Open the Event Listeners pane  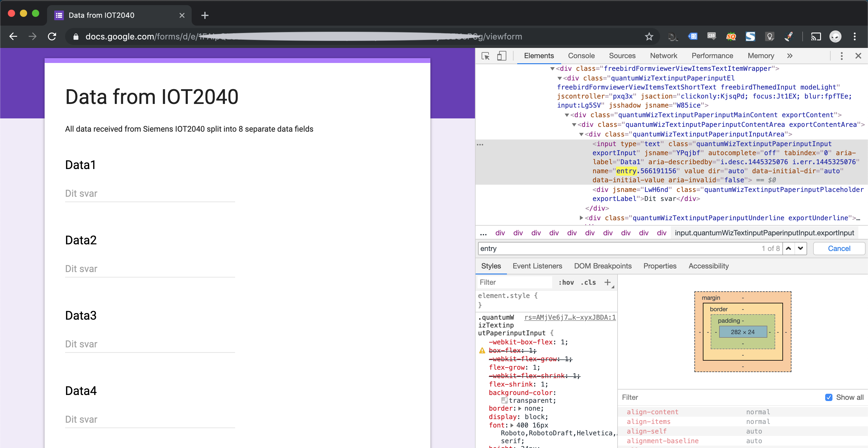[x=537, y=266]
